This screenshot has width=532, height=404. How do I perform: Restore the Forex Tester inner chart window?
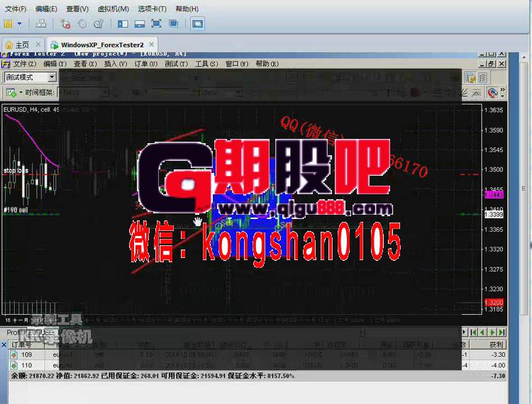492,64
